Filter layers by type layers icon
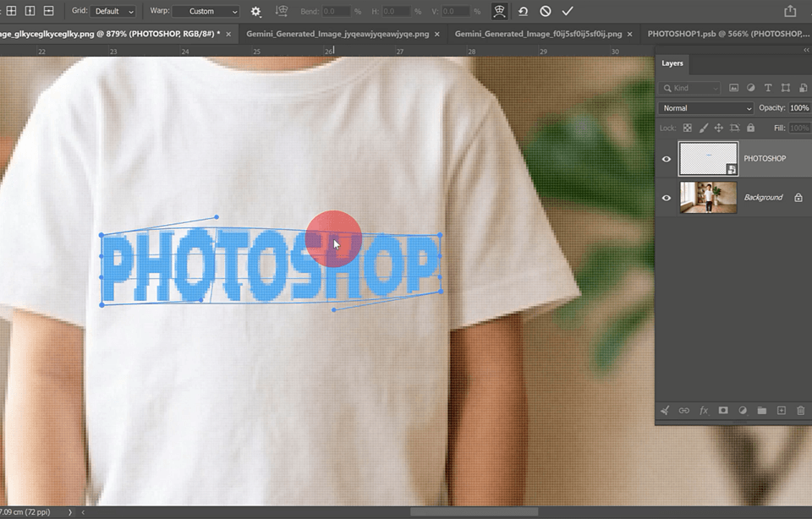The height and width of the screenshot is (519, 812). coord(768,88)
